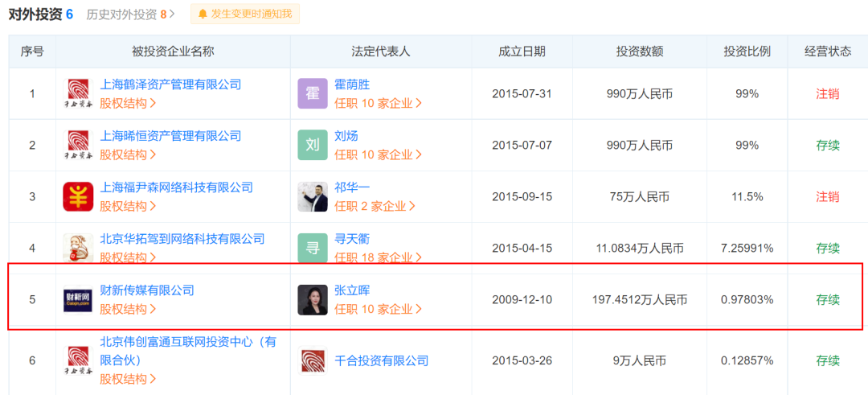Click the 11.0834万人民币 investment amount

[x=640, y=249]
